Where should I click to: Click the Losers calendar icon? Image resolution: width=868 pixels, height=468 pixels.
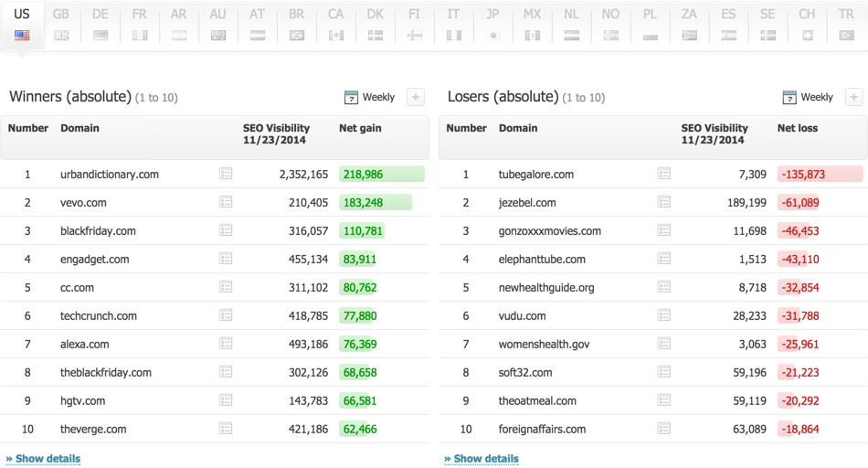[789, 98]
